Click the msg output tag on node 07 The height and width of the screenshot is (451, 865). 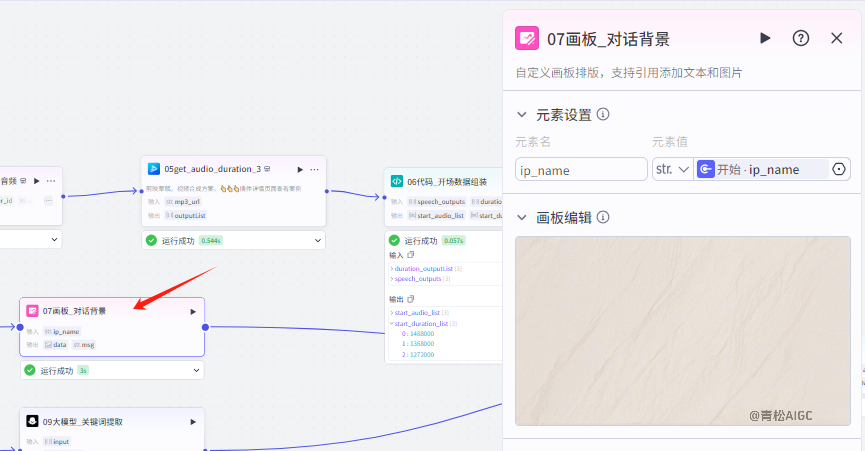[84, 345]
